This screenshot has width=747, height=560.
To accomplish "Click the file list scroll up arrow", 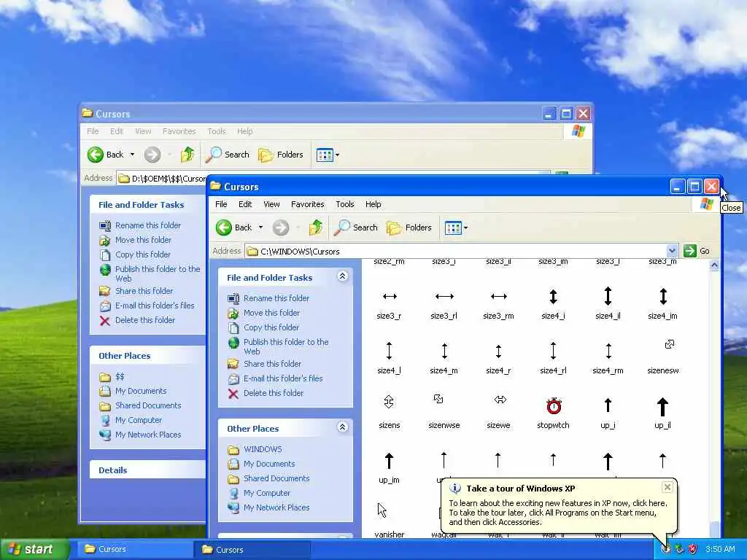I will (x=714, y=265).
